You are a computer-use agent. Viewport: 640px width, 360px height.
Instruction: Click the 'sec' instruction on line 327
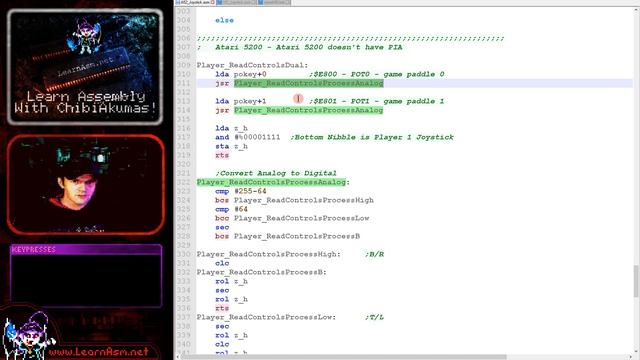pyautogui.click(x=222, y=227)
